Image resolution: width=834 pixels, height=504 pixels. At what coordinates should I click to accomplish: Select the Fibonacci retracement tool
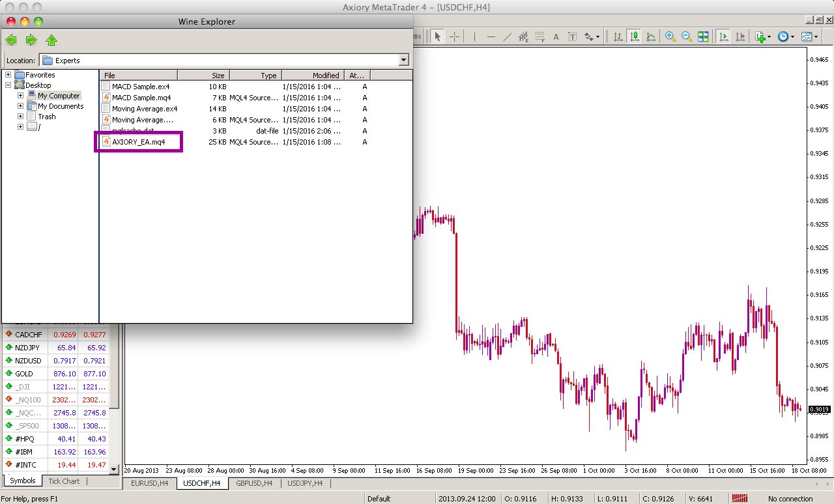click(x=539, y=36)
